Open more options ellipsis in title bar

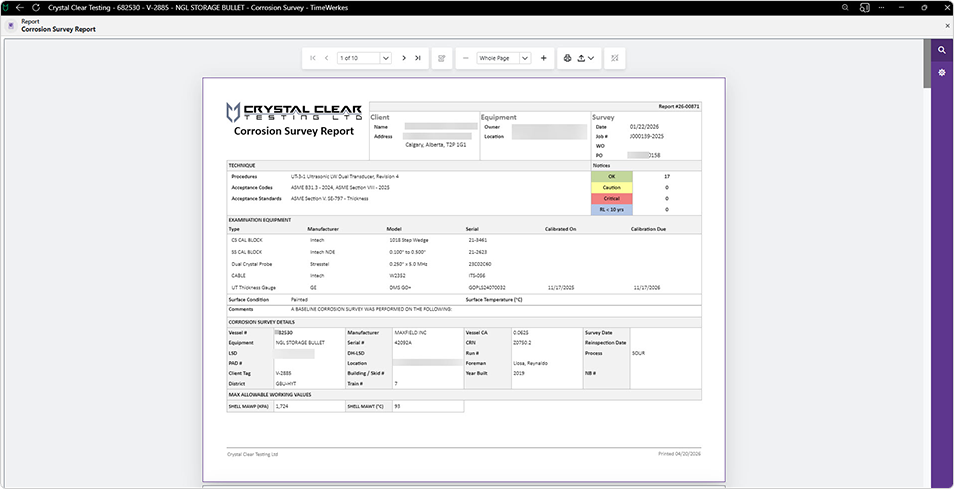(882, 7)
